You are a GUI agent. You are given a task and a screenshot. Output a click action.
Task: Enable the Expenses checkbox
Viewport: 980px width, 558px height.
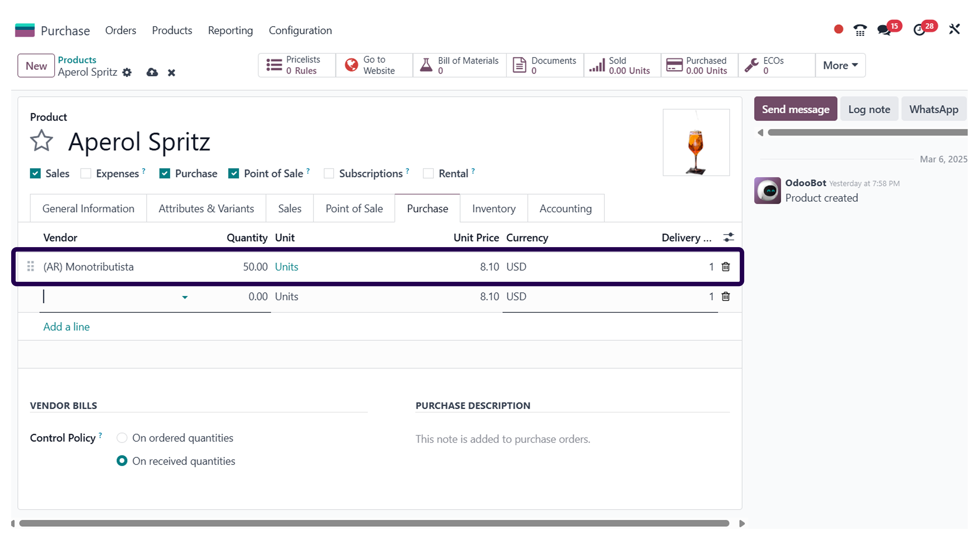86,174
